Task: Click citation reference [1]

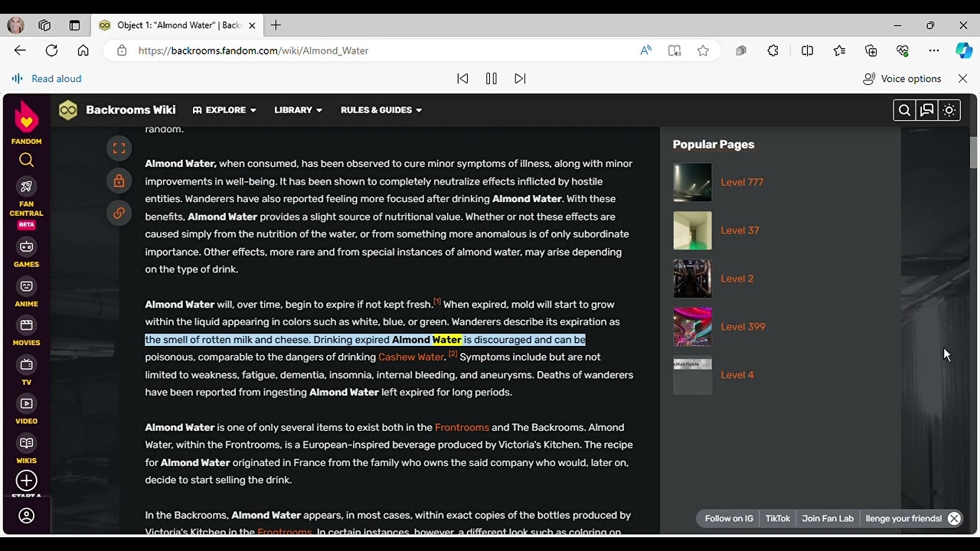Action: [437, 302]
